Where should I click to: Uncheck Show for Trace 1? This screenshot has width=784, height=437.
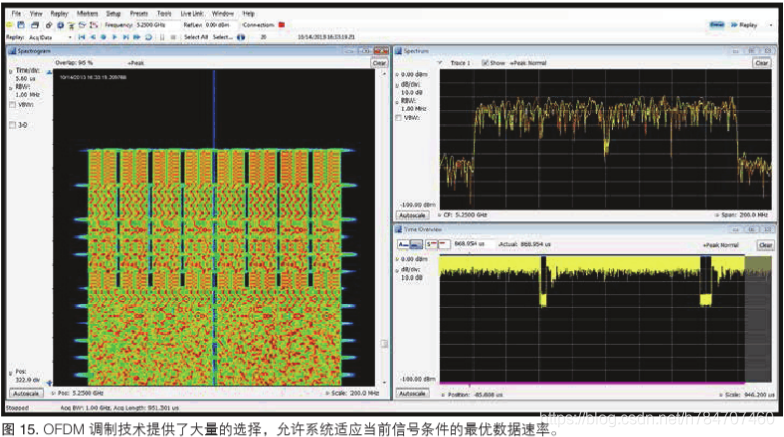click(x=484, y=63)
